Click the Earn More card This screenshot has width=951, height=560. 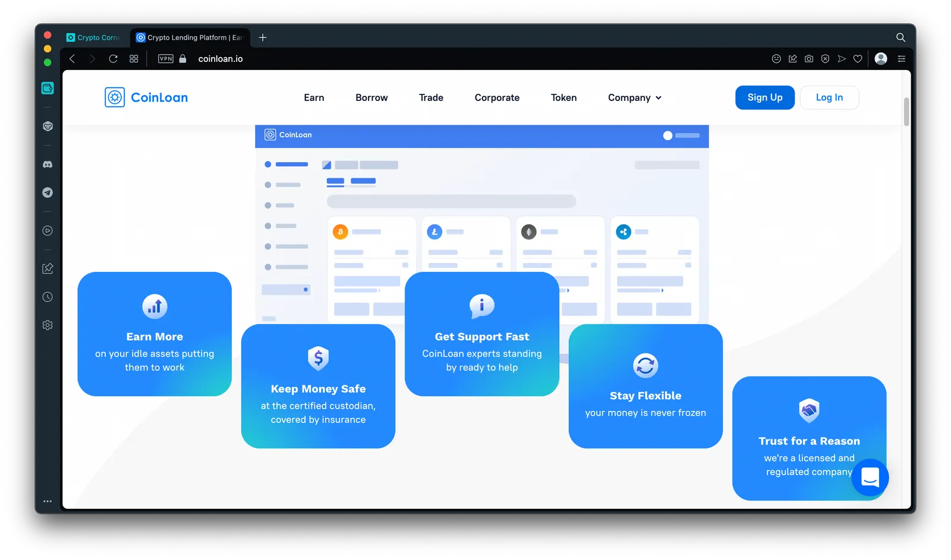[155, 334]
